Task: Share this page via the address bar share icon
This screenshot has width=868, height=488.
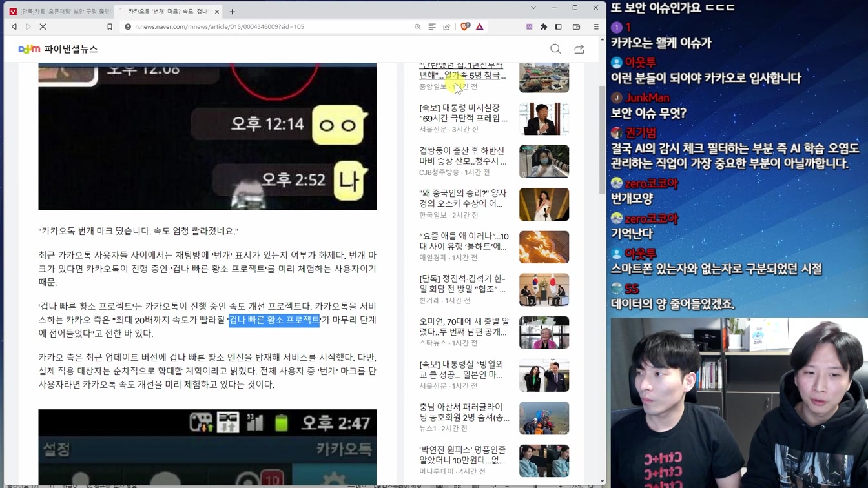Action: 447,27
